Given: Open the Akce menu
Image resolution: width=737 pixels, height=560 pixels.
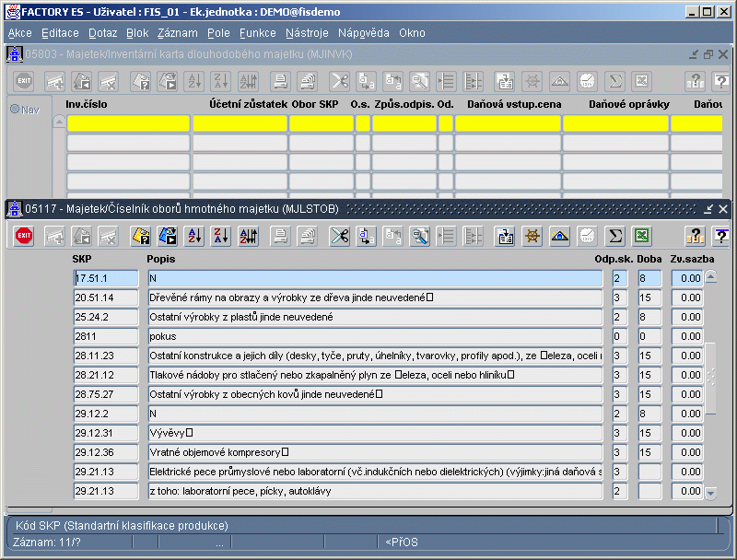Looking at the screenshot, I should pos(19,32).
